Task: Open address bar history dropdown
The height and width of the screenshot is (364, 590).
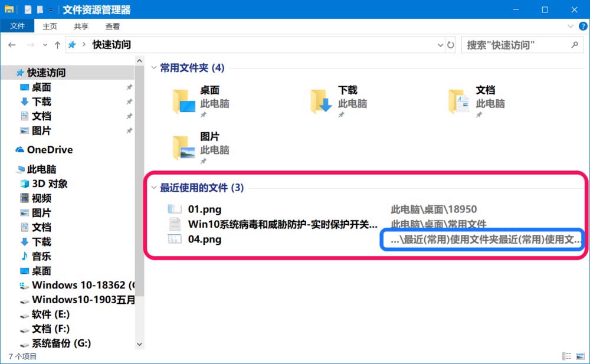Action: click(x=440, y=45)
